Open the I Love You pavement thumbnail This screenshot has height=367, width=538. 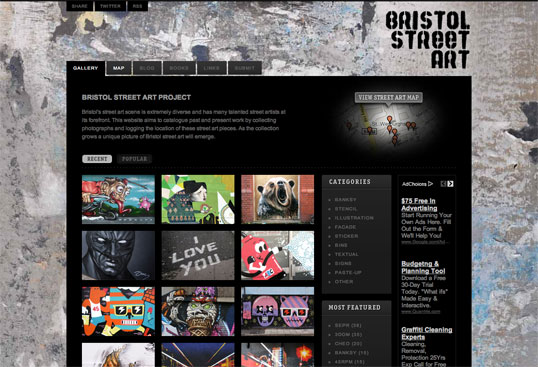[x=198, y=255]
